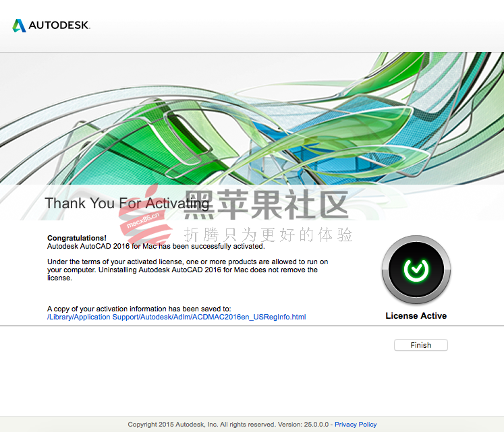Image resolution: width=504 pixels, height=432 pixels.
Task: Click the copyright 2015 Autodesk version text
Action: (x=228, y=425)
